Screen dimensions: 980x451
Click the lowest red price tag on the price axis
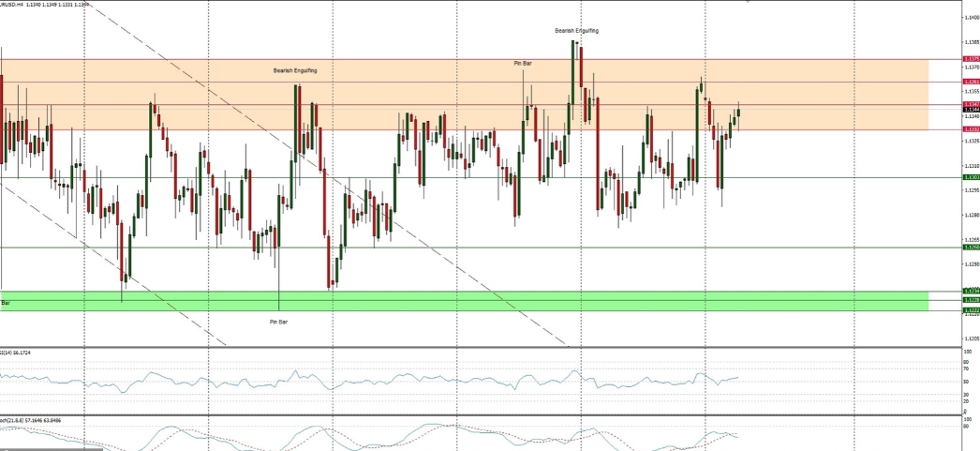pyautogui.click(x=971, y=129)
